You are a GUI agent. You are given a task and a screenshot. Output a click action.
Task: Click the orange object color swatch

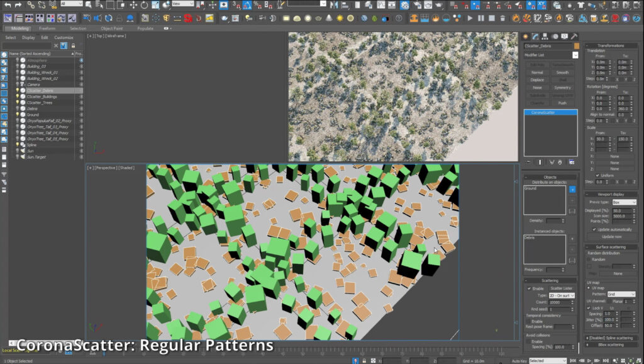[x=577, y=46]
